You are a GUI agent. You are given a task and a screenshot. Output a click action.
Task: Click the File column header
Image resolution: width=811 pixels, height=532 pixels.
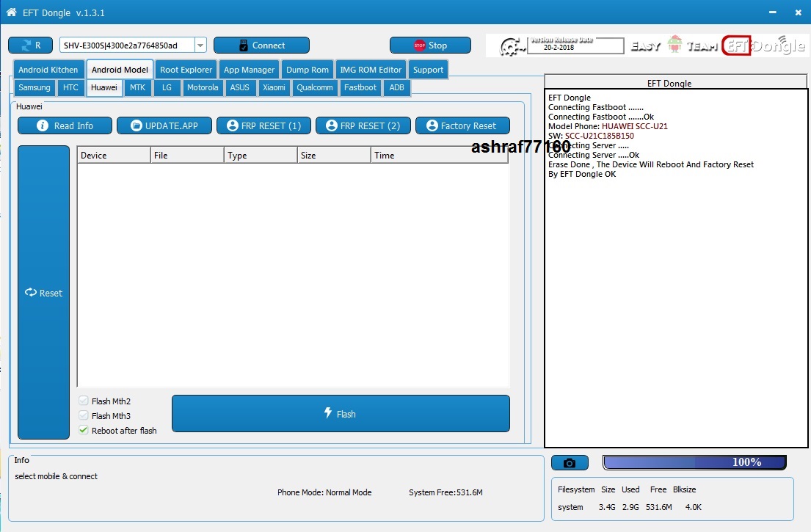187,155
